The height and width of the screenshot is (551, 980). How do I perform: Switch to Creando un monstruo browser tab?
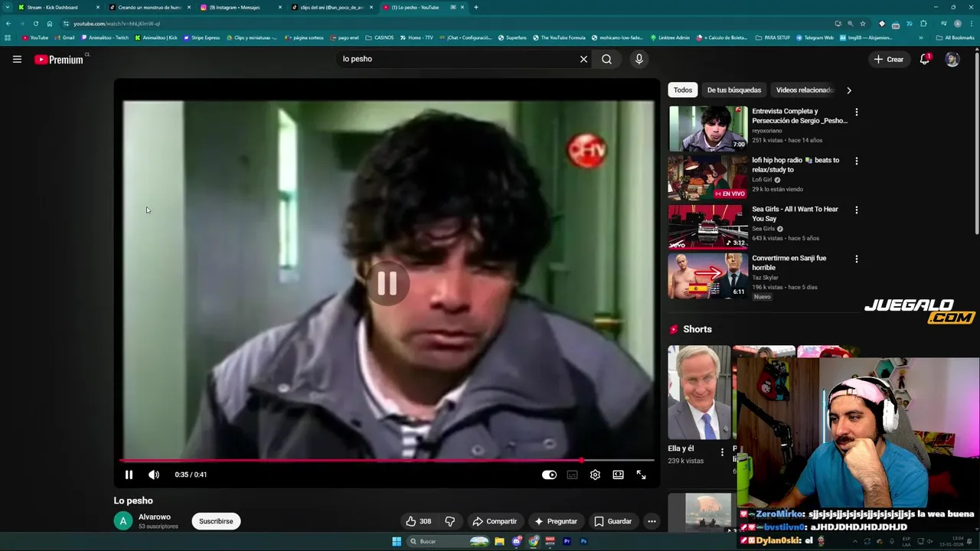click(149, 7)
